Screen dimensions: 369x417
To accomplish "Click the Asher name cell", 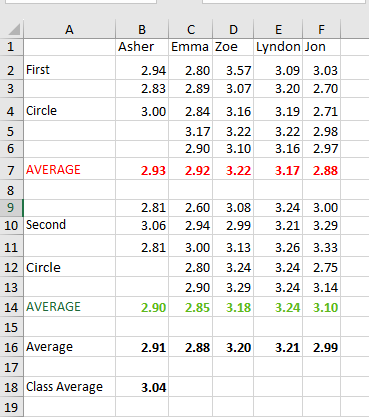I will click(x=142, y=47).
